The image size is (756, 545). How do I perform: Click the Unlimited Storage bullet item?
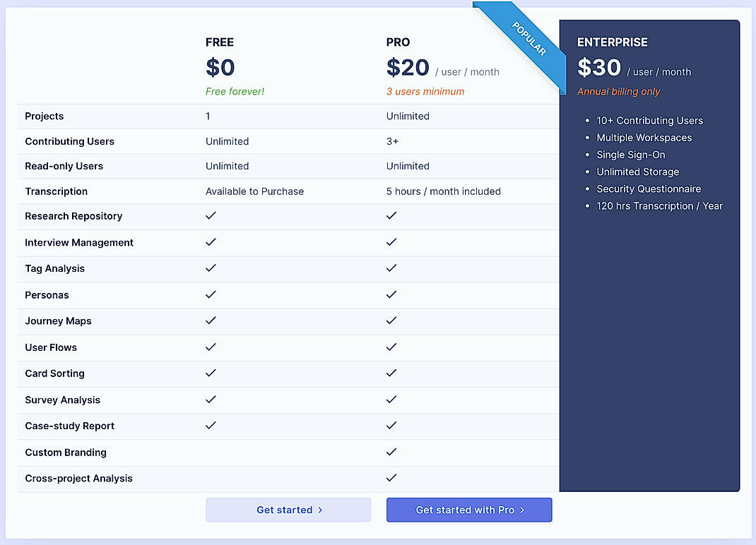637,172
